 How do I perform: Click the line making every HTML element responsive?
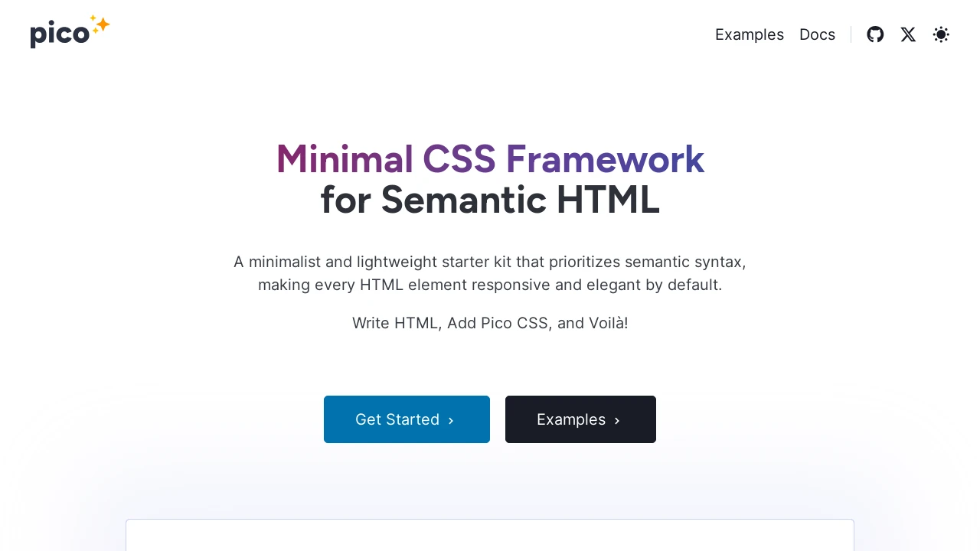point(490,285)
